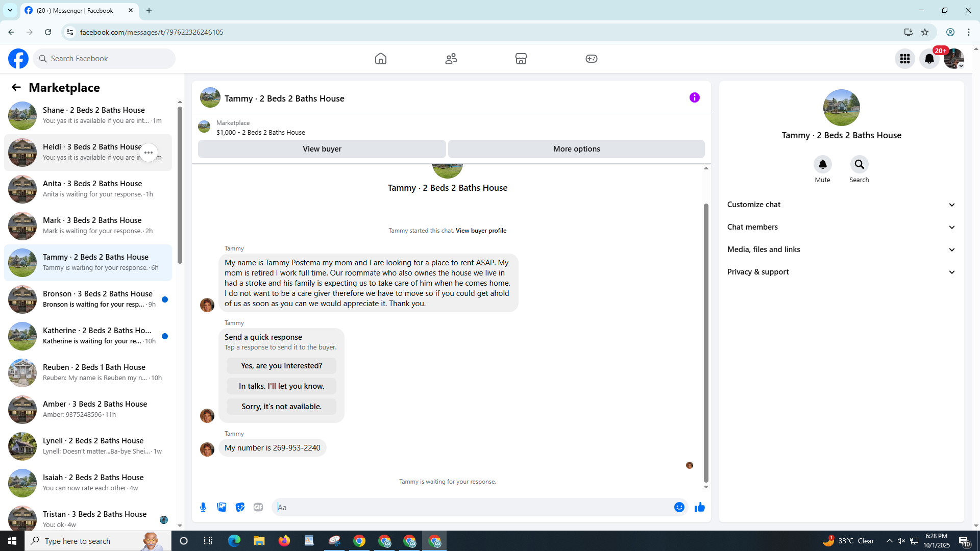Expand the Privacy & support section

tap(841, 272)
